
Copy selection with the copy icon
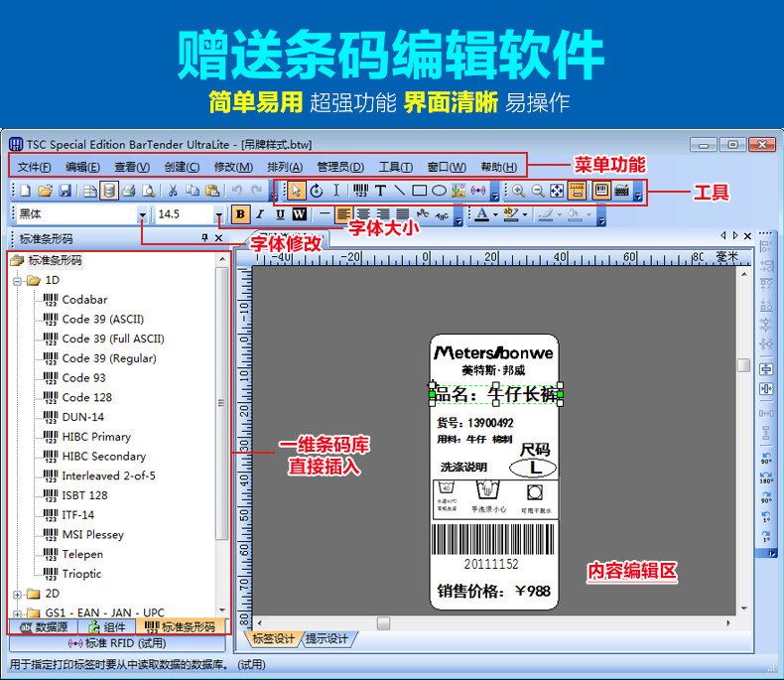(193, 191)
